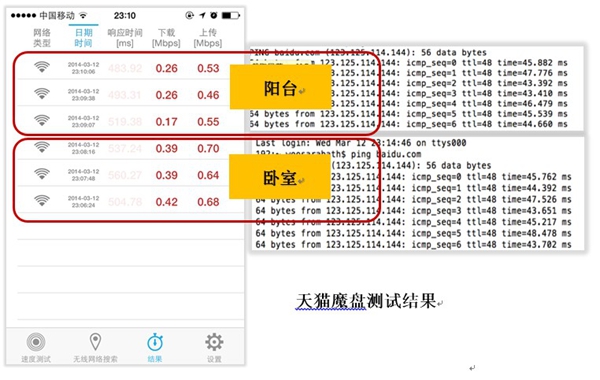The image size is (600, 380).
Task: Click the 阳台 yellow label
Action: [280, 87]
